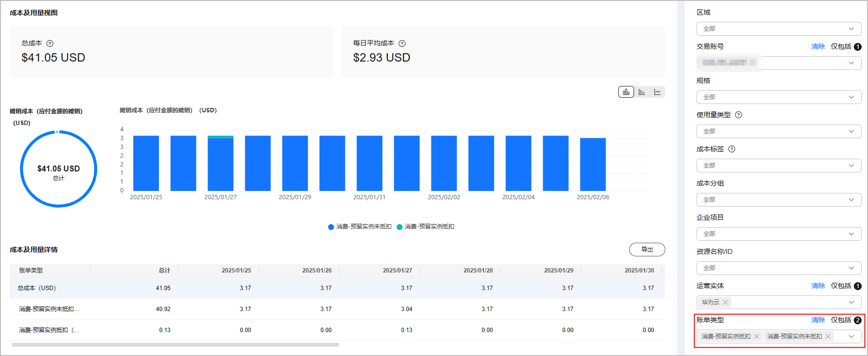868x356 pixels.
Task: Click the 41.05 total cell
Action: point(163,288)
